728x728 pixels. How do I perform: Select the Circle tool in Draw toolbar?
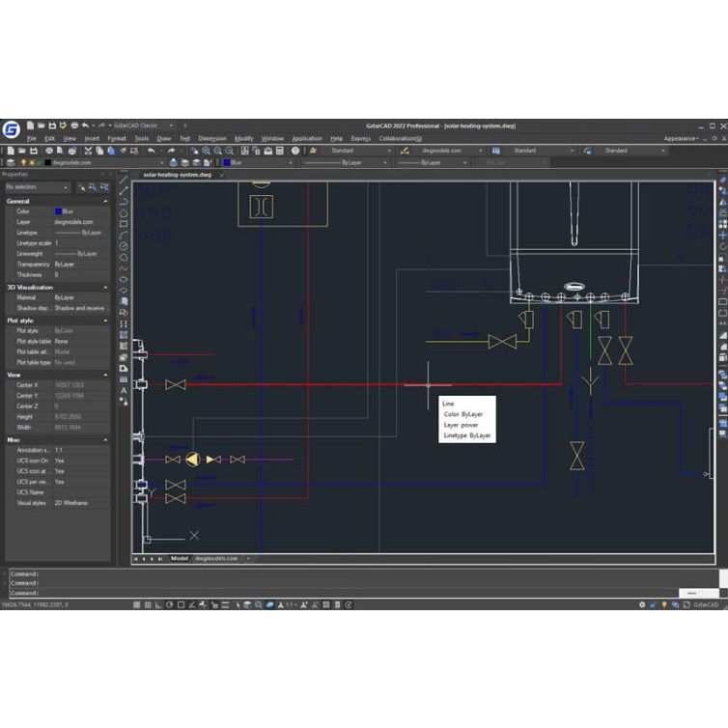click(124, 246)
